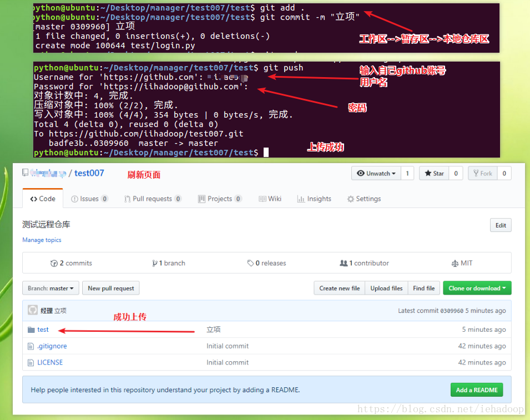
Task: Click the folder icon beside test
Action: (x=31, y=330)
